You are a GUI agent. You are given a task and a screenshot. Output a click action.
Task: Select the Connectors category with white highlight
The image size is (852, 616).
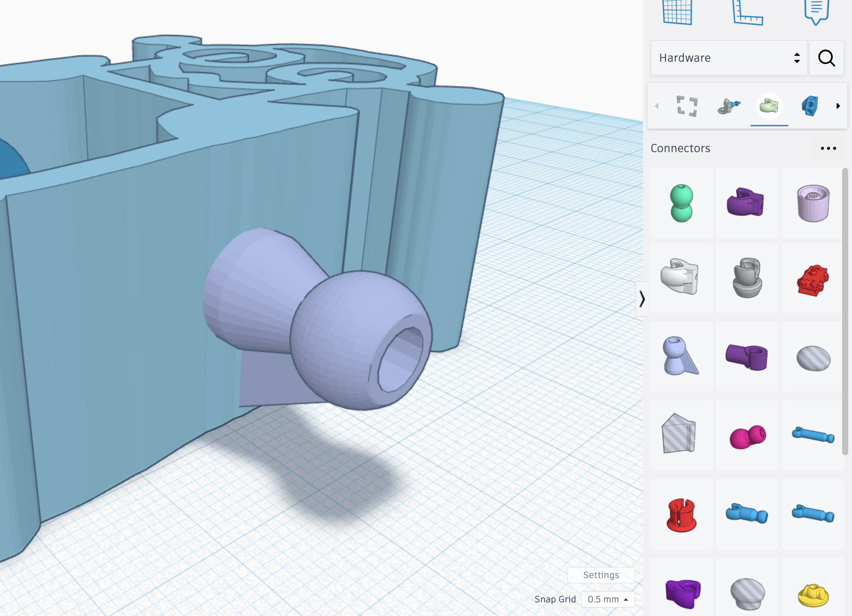pyautogui.click(x=769, y=106)
